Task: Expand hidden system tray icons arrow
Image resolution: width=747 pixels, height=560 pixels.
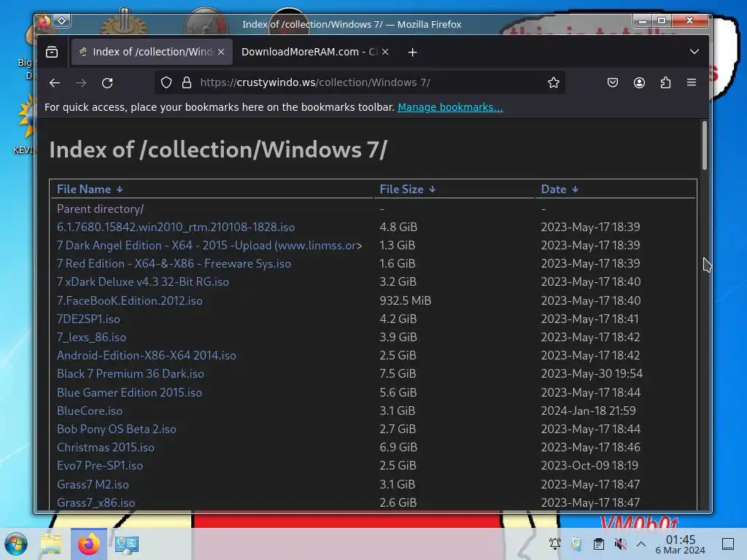Action: 641,544
